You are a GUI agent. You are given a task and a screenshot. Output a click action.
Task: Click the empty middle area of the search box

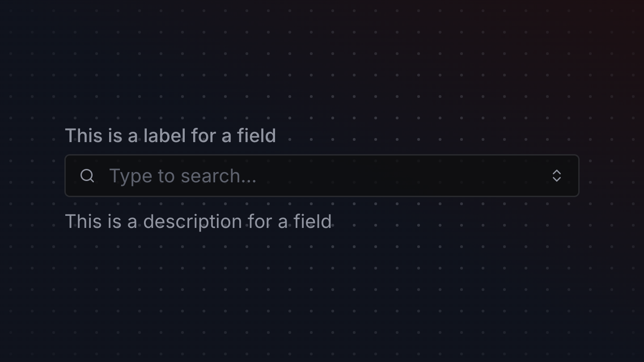[x=402, y=176]
